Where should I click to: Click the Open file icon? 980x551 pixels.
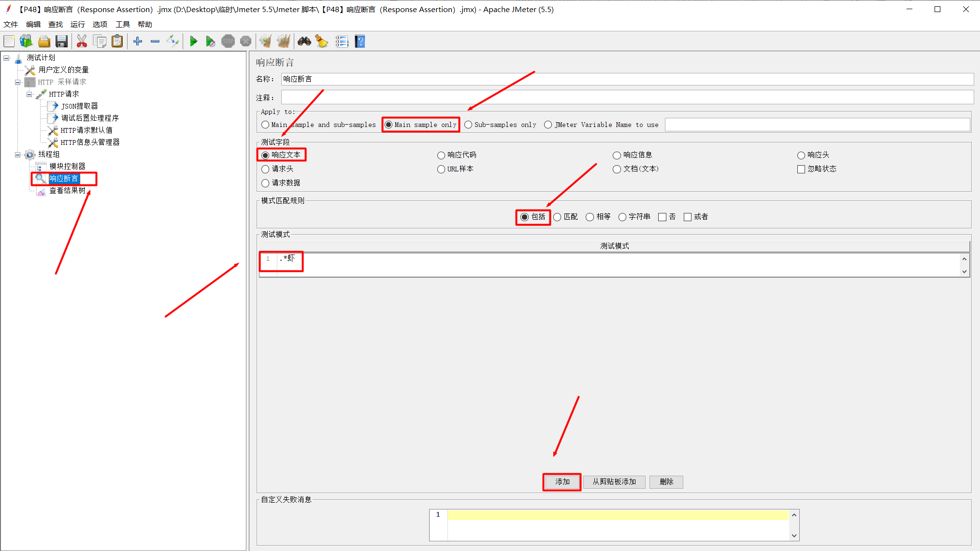pyautogui.click(x=44, y=42)
